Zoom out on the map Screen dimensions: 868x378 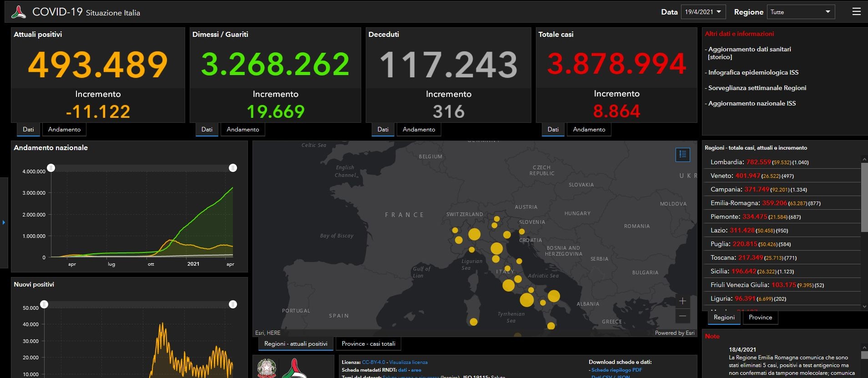tap(682, 316)
